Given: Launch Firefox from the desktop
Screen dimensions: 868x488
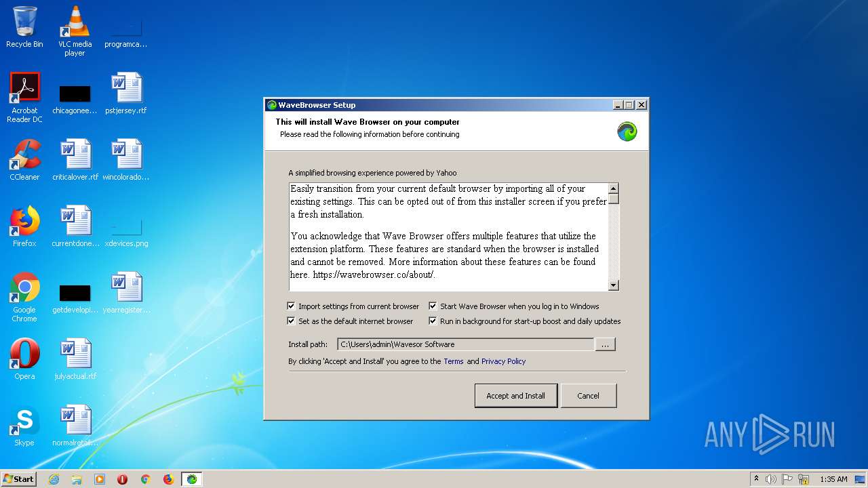Looking at the screenshot, I should pyautogui.click(x=24, y=226).
